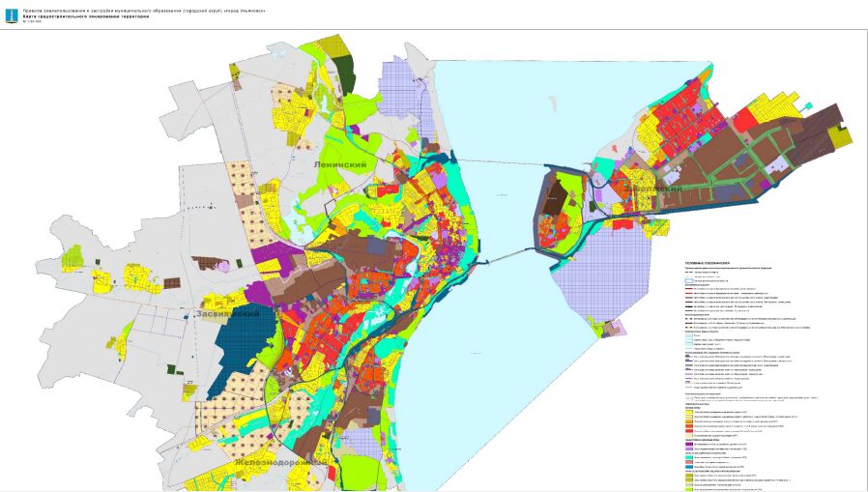Click the legend heading text

pyautogui.click(x=712, y=262)
